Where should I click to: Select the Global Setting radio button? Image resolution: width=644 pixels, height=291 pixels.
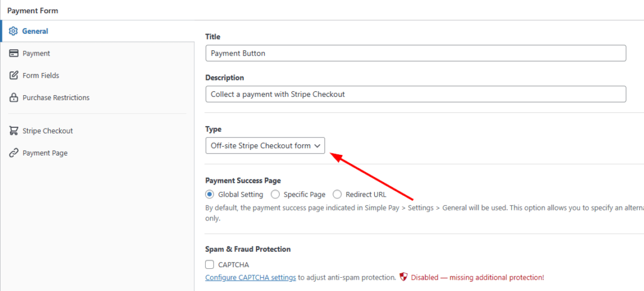210,195
